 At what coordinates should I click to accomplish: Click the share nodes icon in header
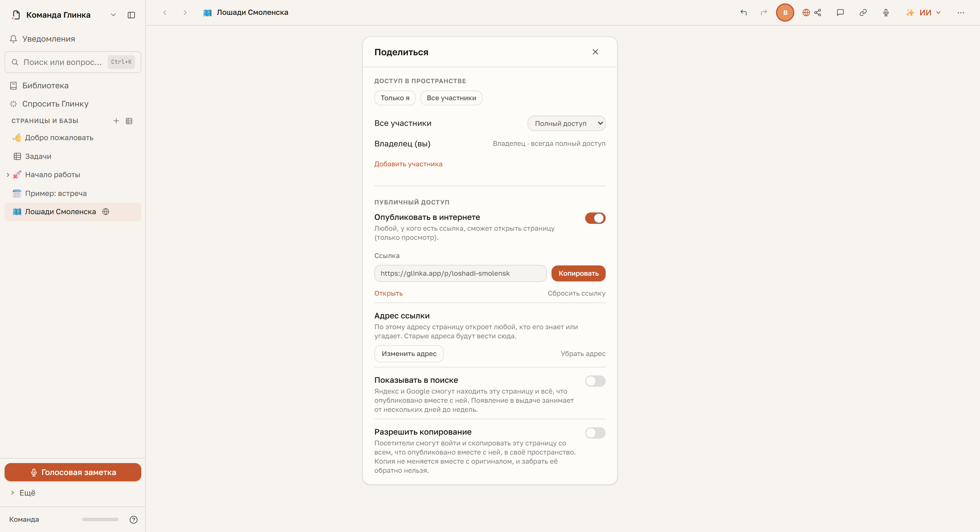pyautogui.click(x=818, y=13)
